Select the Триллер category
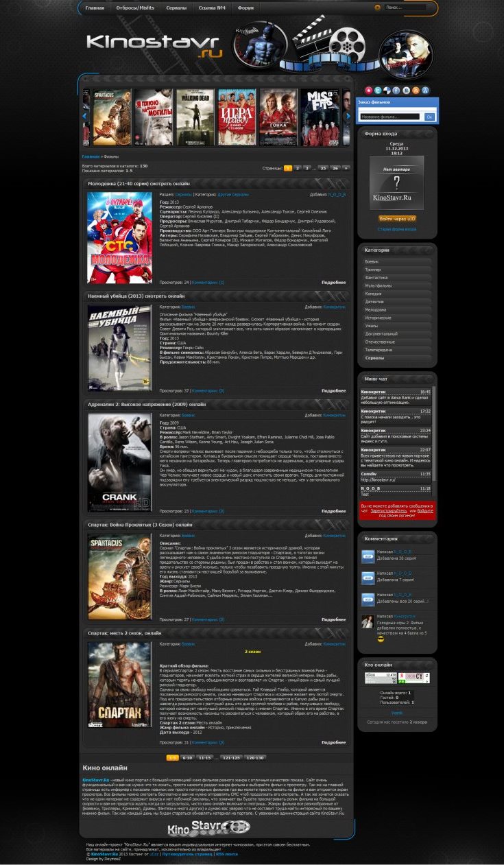This screenshot has width=504, height=865. tap(396, 270)
